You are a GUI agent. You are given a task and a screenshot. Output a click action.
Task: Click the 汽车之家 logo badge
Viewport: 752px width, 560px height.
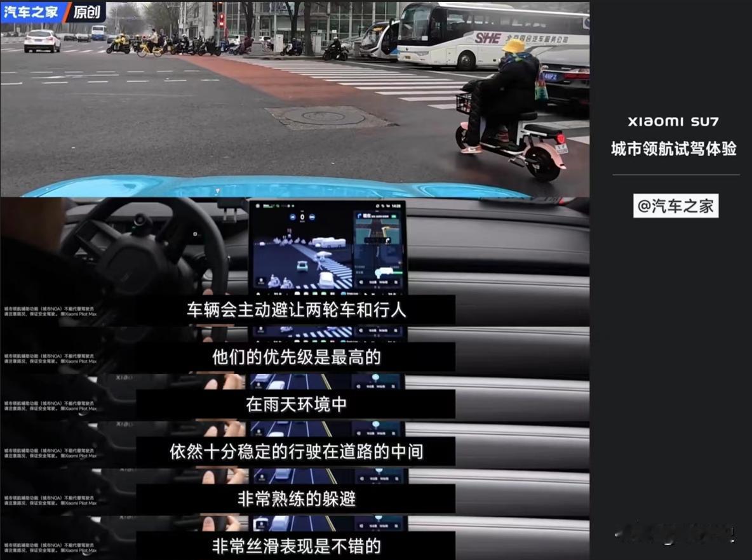(x=32, y=11)
